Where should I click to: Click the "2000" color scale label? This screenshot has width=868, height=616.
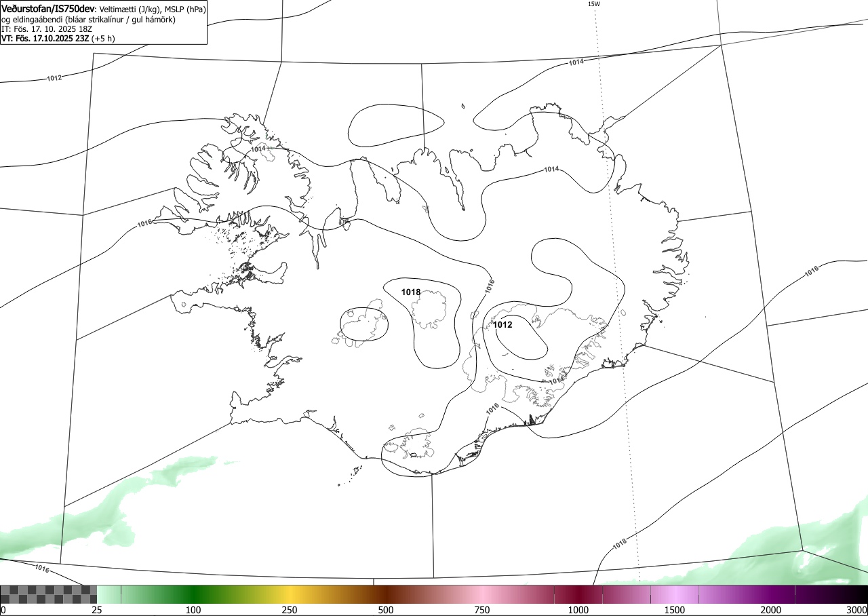771,610
